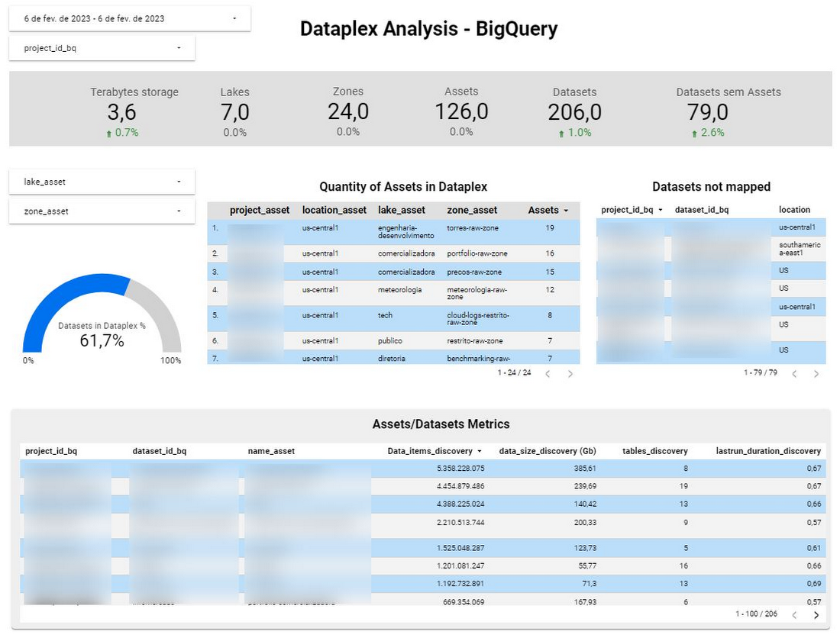This screenshot has height=638, width=840.
Task: Click the green up arrow under Terabytes storage
Action: coord(109,134)
